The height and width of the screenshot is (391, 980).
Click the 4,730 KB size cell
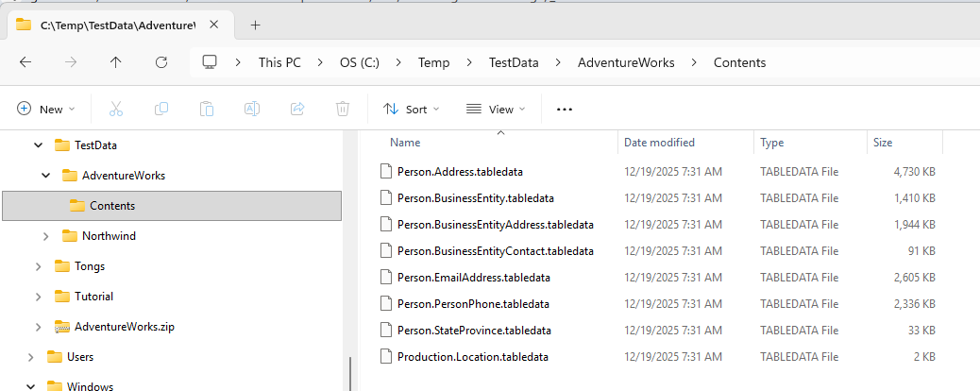pos(914,171)
